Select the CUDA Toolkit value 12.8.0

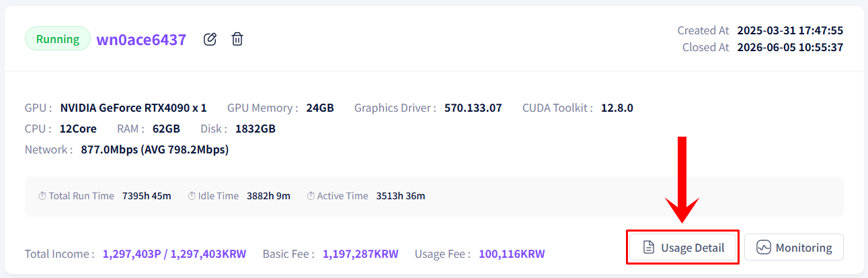(x=617, y=108)
